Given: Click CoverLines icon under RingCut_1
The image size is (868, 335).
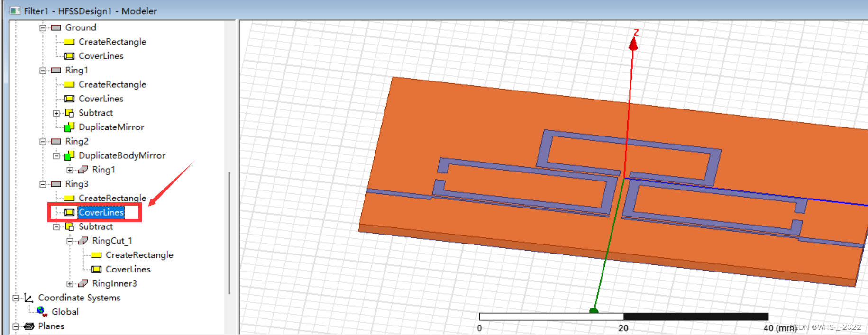Looking at the screenshot, I should pos(97,270).
